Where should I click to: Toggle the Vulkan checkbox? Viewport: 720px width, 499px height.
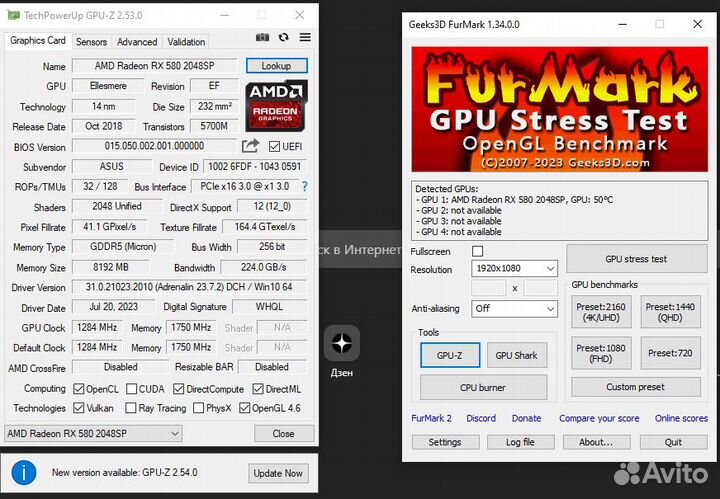click(79, 408)
